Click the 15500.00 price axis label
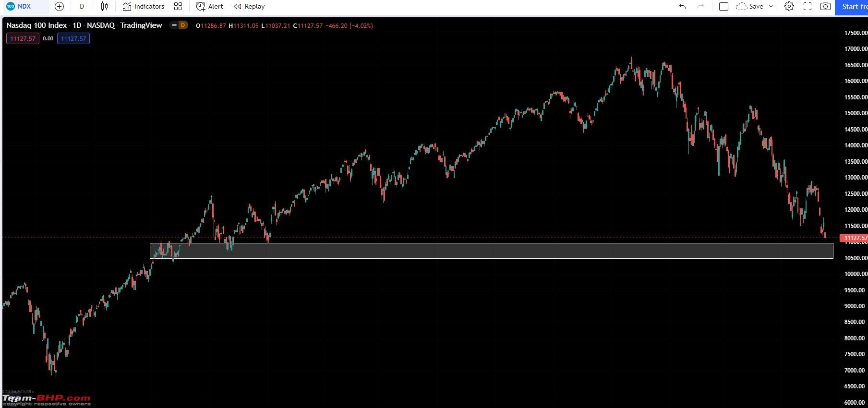Viewport: 868px width, 408px height. click(x=856, y=97)
